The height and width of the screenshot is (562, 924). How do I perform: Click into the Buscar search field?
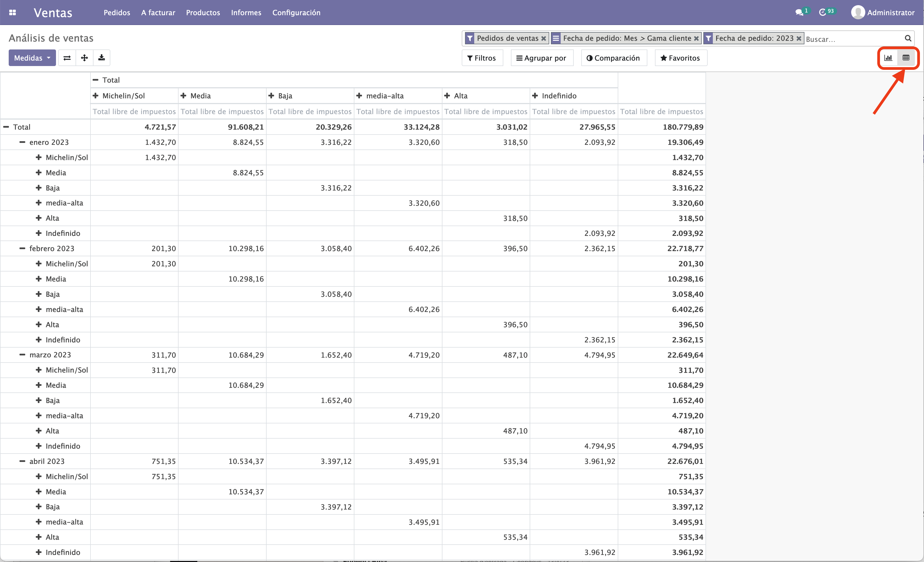[853, 39]
